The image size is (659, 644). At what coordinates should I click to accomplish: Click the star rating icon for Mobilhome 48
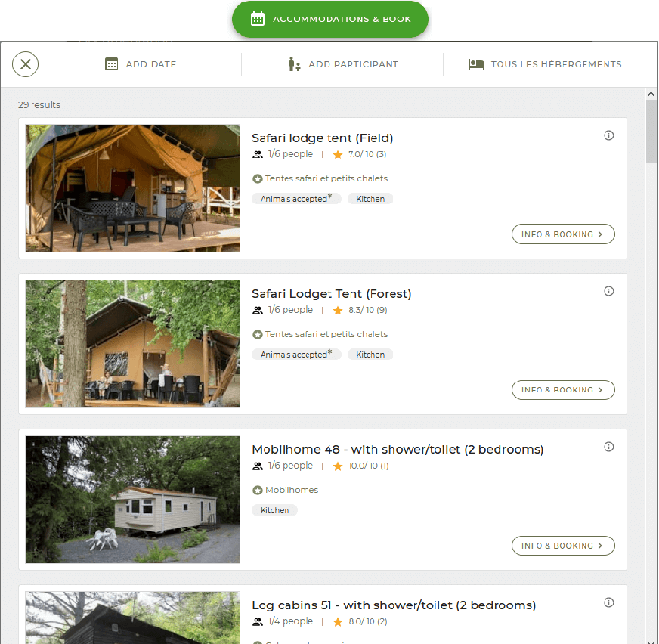[x=338, y=466]
